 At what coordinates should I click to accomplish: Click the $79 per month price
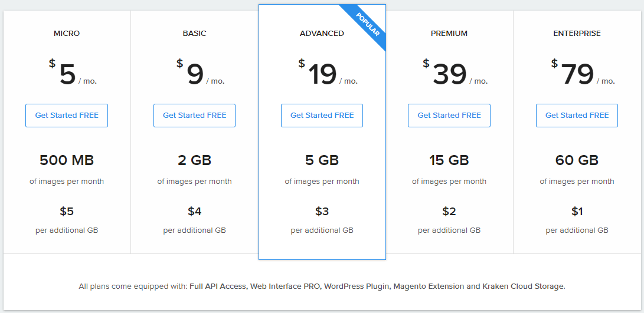tap(583, 73)
